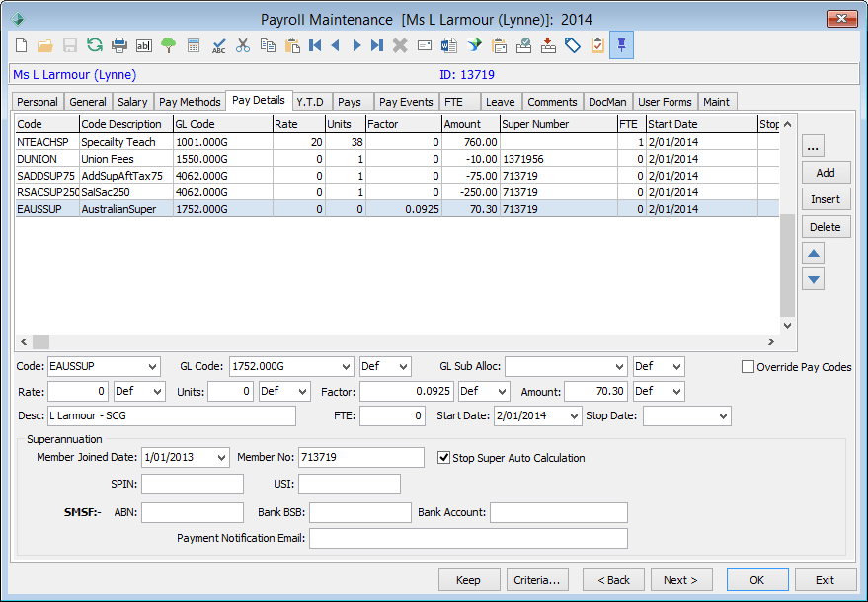Open the Def dropdown beside Units
868x602 pixels.
tap(303, 392)
